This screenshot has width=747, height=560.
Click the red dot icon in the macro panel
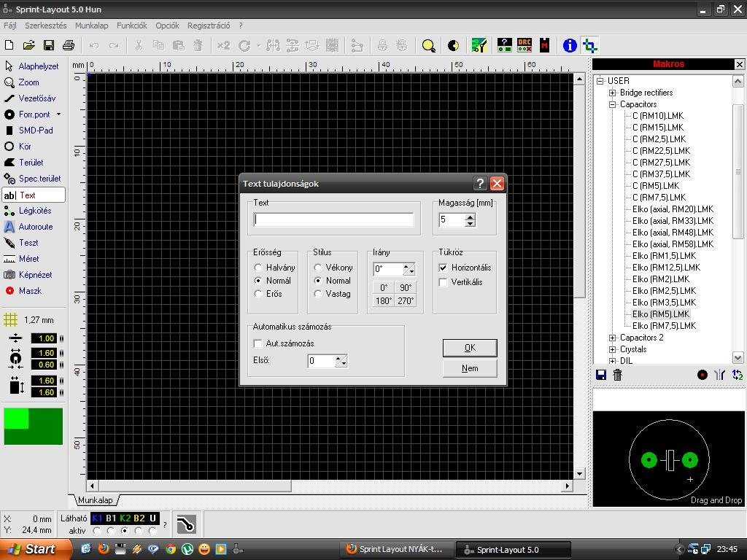pos(703,375)
